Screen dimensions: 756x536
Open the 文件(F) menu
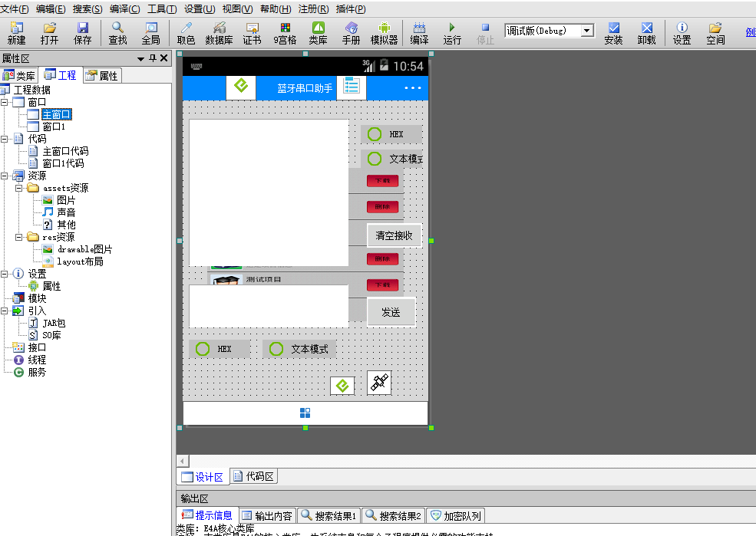tap(15, 9)
